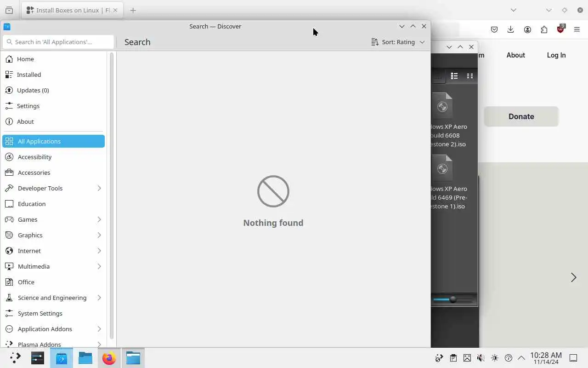Click the Donate button

[521, 116]
